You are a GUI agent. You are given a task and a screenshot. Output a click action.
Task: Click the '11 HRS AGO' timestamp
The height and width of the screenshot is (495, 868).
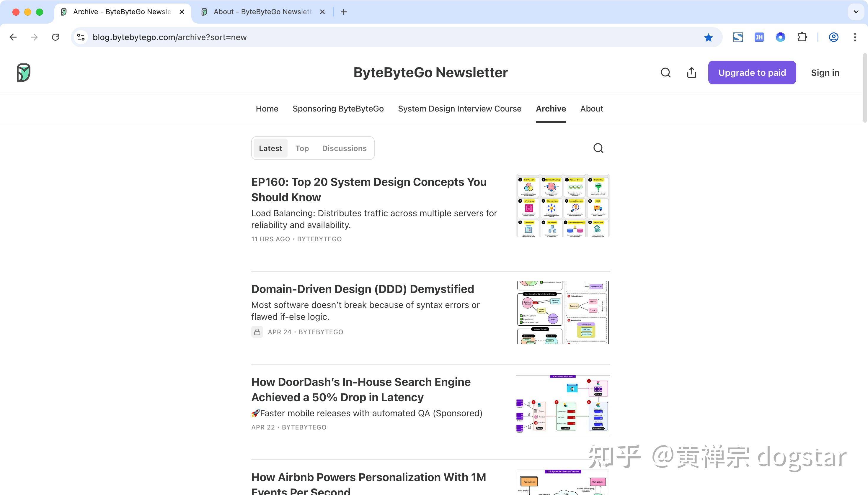270,239
